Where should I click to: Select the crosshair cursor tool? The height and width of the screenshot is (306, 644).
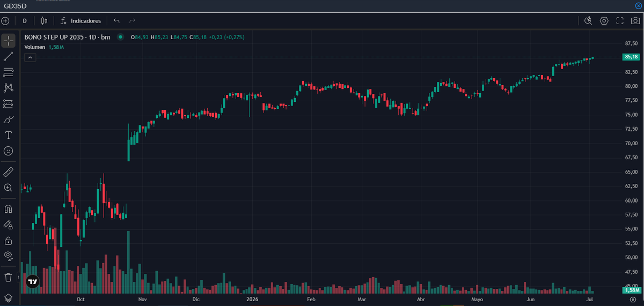8,41
